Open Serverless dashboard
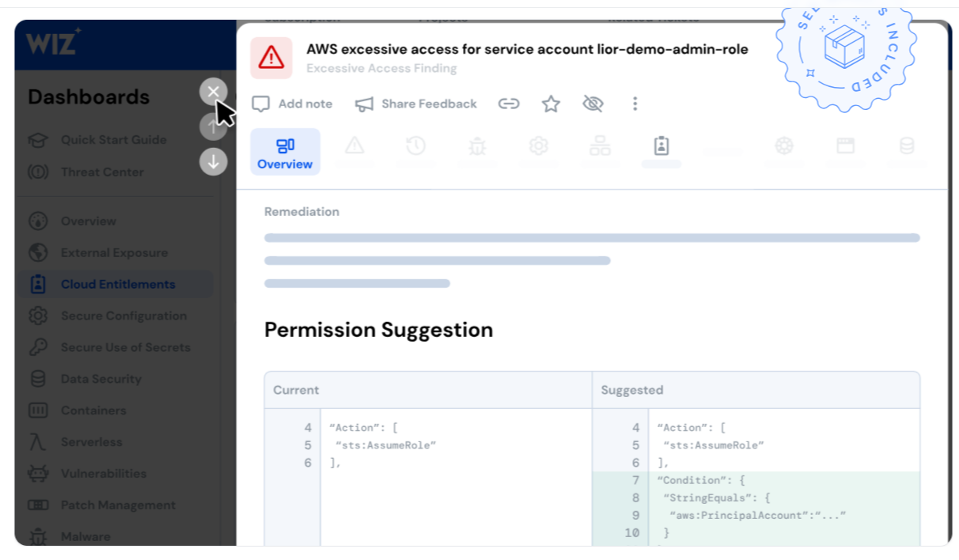The height and width of the screenshot is (560, 959). click(x=91, y=442)
